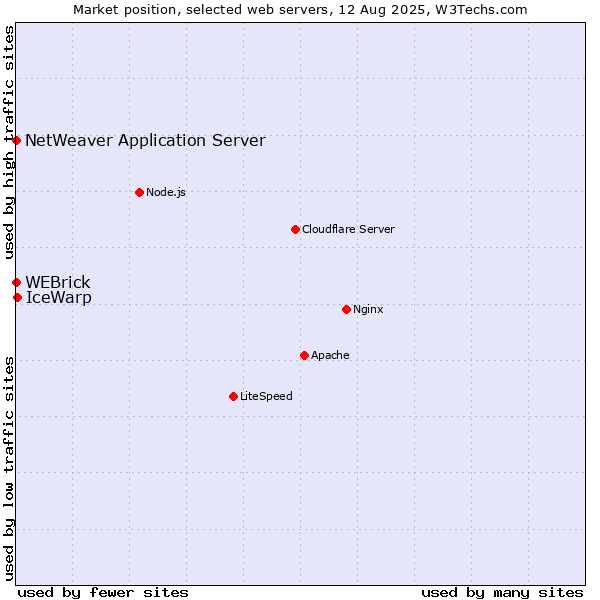Click the LiteSpeed red marker
The width and height of the screenshot is (600, 600).
coord(234,396)
